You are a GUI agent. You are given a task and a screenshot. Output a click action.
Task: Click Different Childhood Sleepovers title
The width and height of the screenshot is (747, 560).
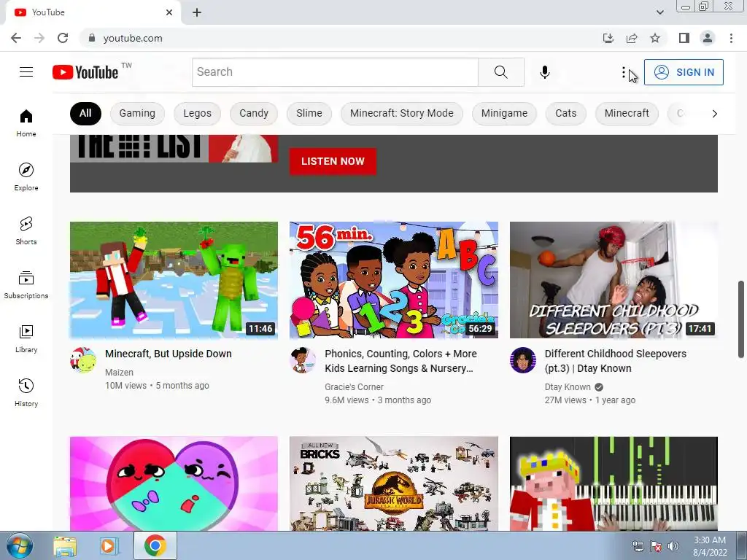(x=616, y=361)
